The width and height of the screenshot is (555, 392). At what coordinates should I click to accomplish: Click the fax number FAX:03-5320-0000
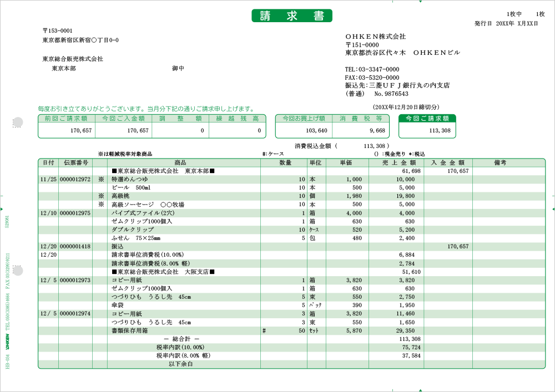372,78
